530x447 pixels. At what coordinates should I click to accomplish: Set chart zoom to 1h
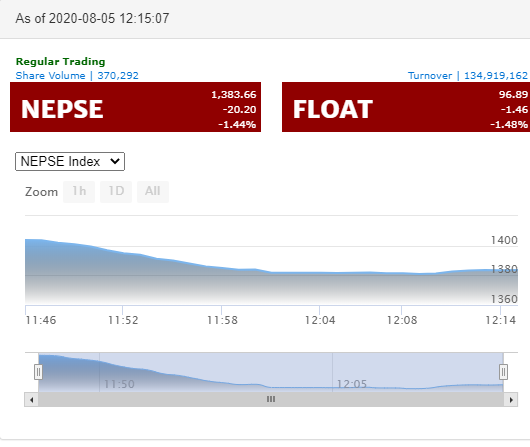click(79, 192)
